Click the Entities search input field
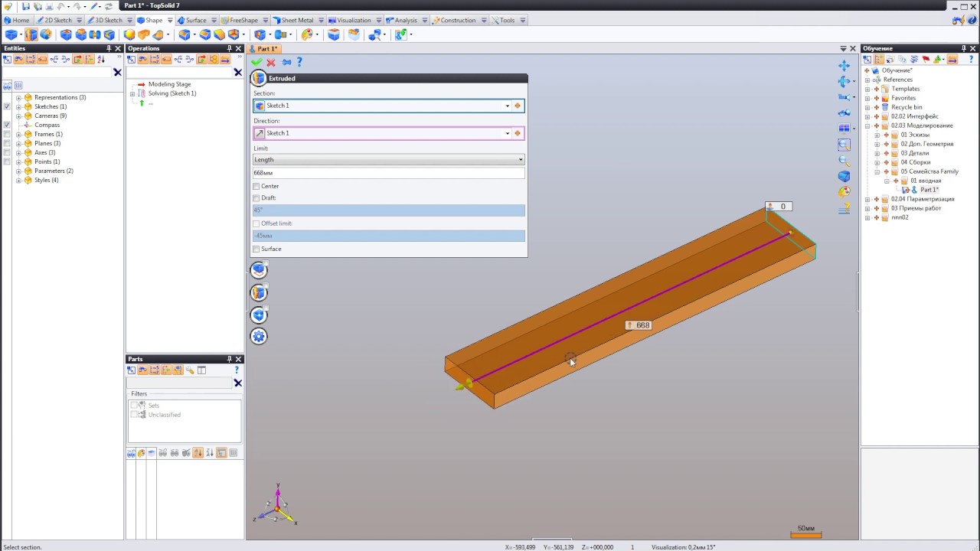Screen dimensions: 980x551 point(57,72)
